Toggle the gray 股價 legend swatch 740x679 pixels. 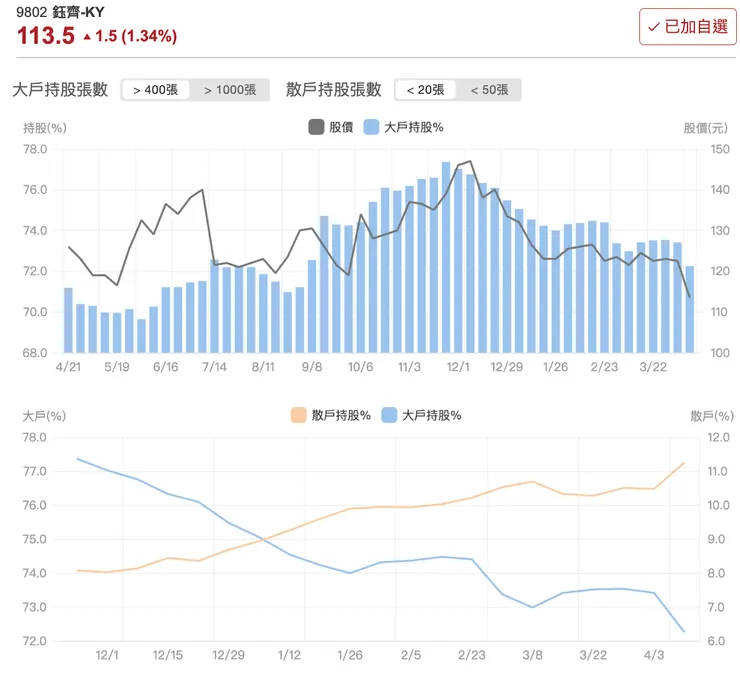coord(316,127)
